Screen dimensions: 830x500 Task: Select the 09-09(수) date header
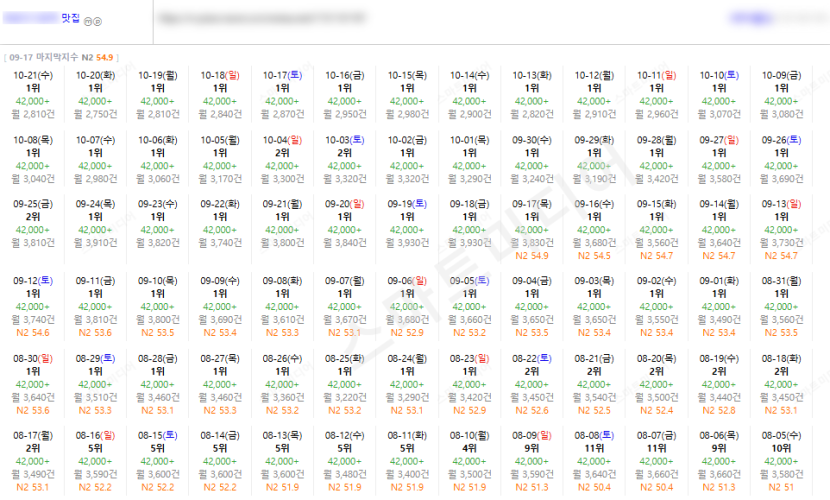[x=220, y=281]
